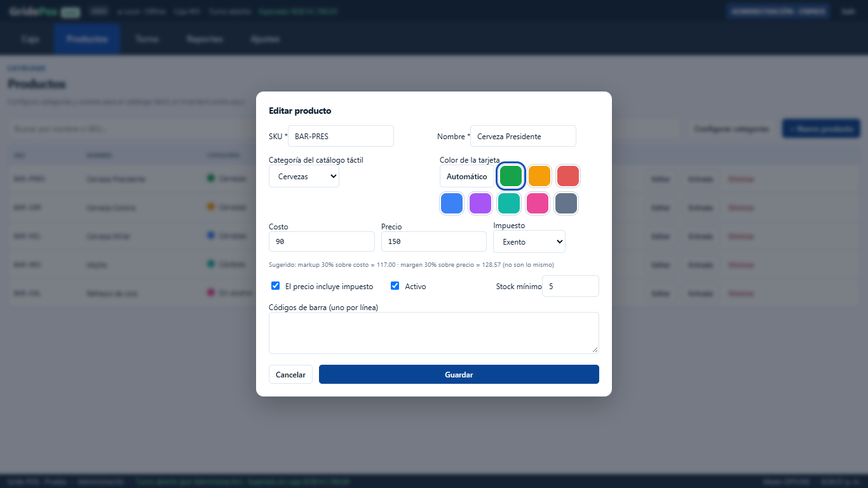Select the pink card color swatch
This screenshot has width=868, height=488.
pyautogui.click(x=538, y=203)
